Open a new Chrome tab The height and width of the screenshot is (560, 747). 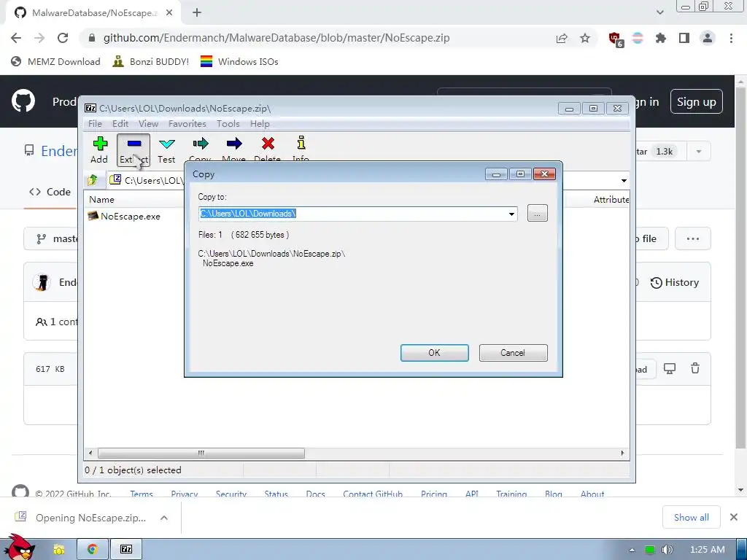(x=197, y=12)
